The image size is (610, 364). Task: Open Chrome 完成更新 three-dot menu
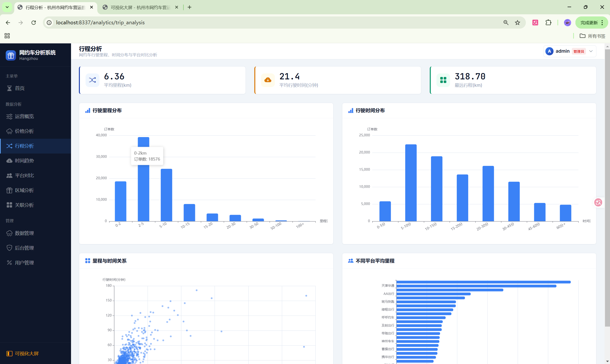point(602,23)
